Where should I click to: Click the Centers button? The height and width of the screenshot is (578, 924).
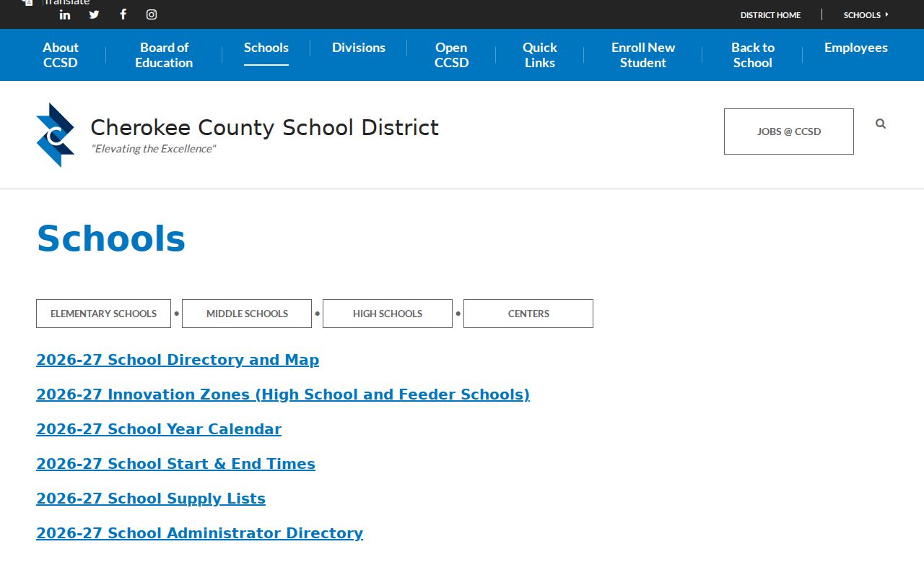[528, 314]
